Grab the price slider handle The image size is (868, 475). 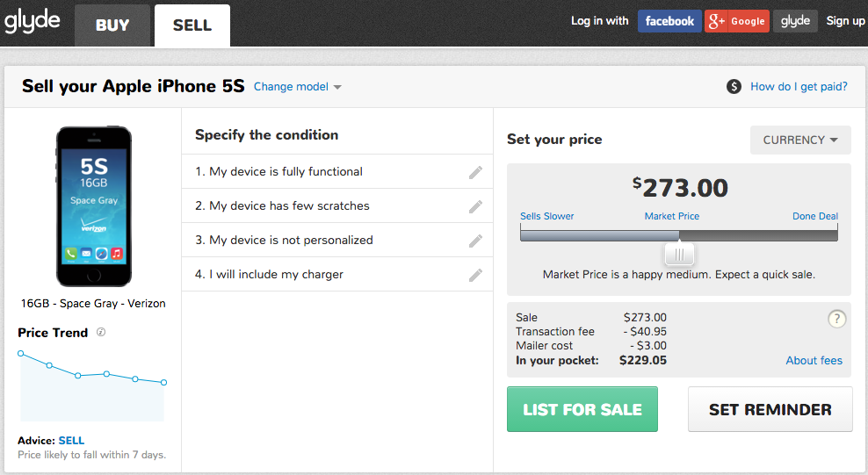point(679,255)
